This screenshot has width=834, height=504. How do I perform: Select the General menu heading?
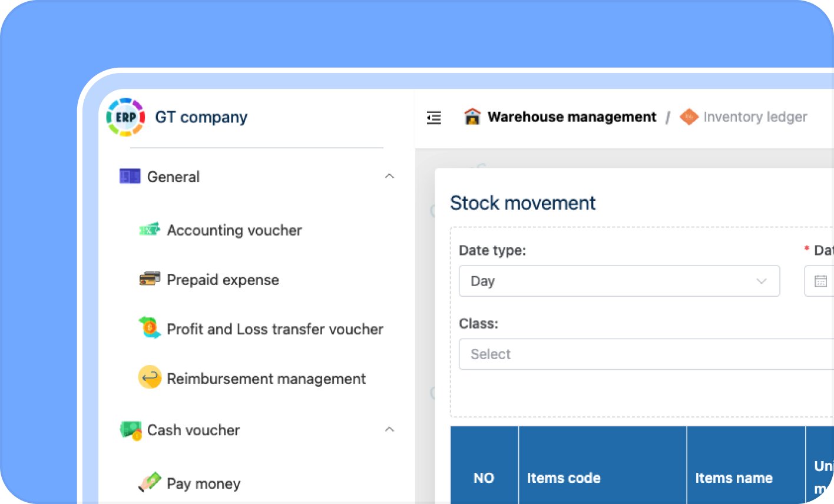point(173,177)
